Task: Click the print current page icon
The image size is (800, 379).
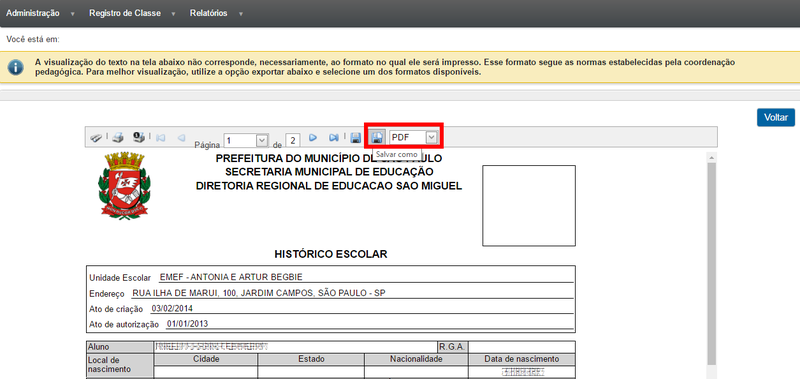Action: point(139,137)
